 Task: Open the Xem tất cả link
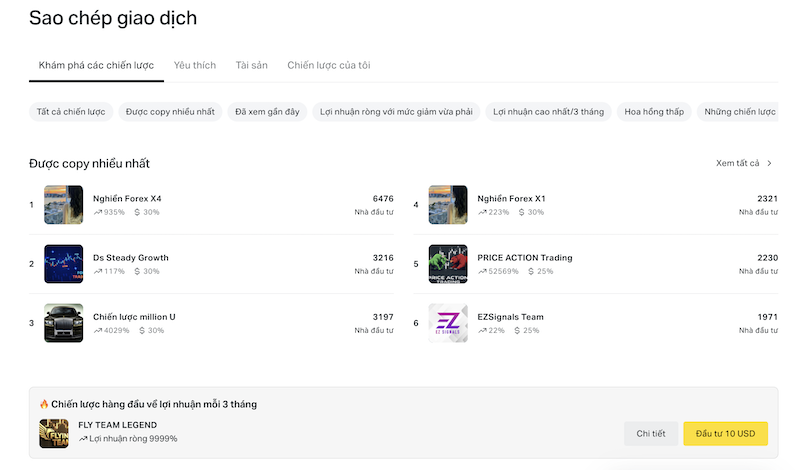tap(738, 163)
